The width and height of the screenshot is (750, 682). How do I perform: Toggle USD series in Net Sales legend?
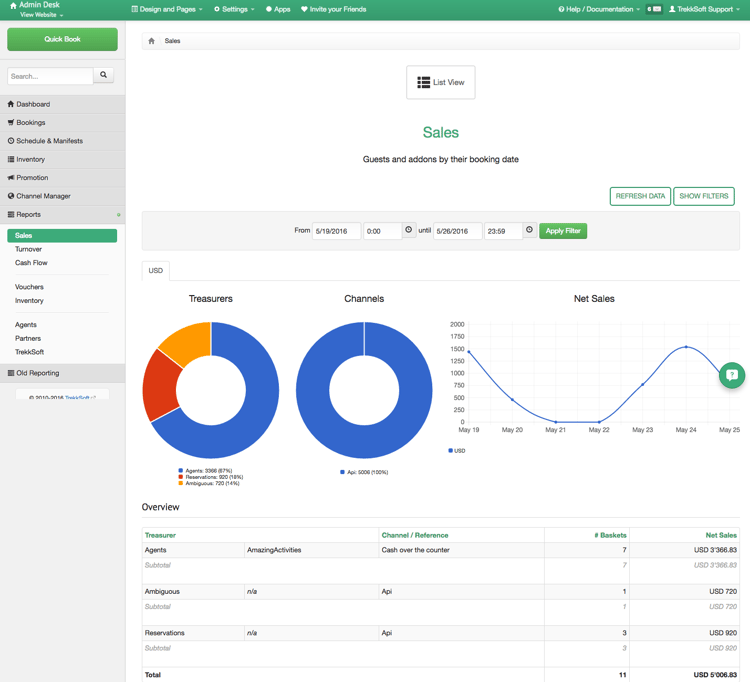point(457,451)
